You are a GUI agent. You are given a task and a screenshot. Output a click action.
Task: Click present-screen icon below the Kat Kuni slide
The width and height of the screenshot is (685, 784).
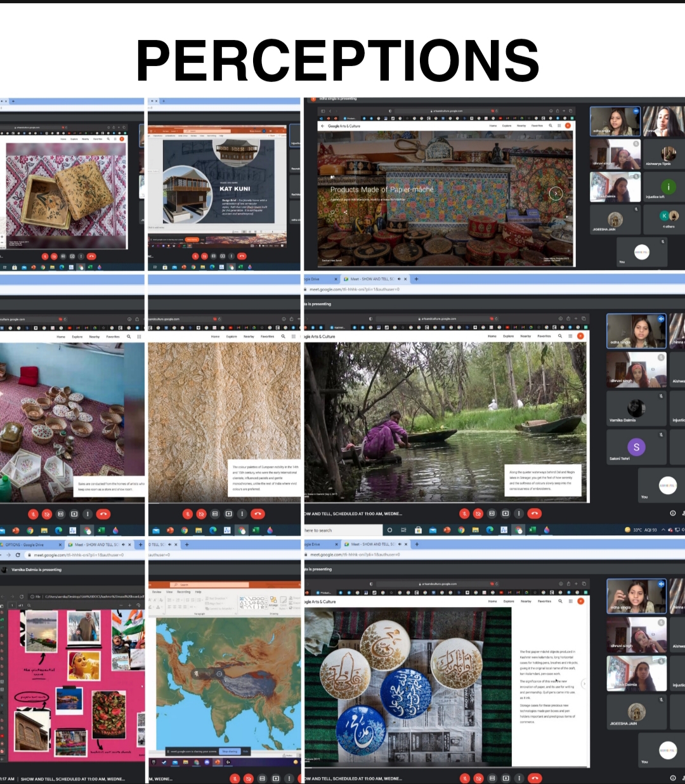click(x=223, y=256)
